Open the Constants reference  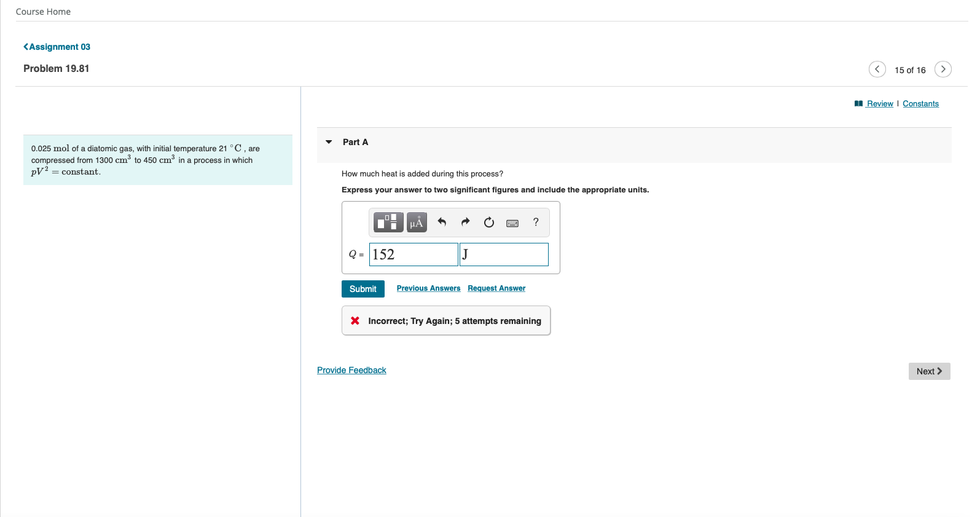tap(920, 103)
